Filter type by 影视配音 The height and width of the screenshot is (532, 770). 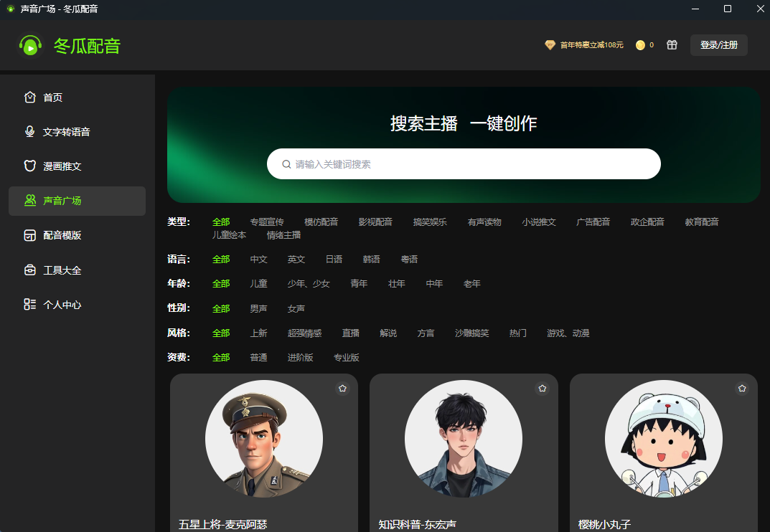tap(375, 222)
